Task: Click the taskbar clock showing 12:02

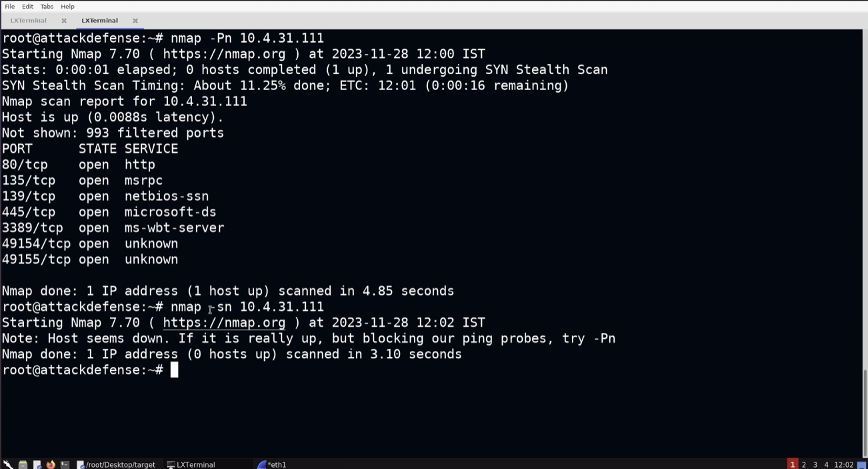Action: pos(843,464)
